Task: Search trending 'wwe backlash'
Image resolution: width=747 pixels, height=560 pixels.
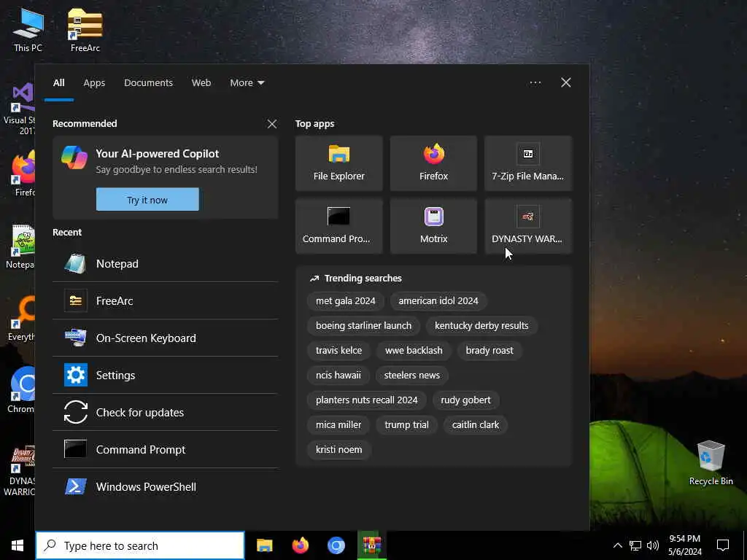Action: 414,351
